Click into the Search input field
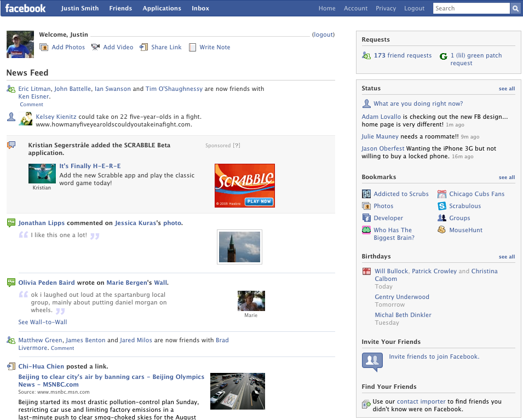523x420 pixels. (472, 8)
